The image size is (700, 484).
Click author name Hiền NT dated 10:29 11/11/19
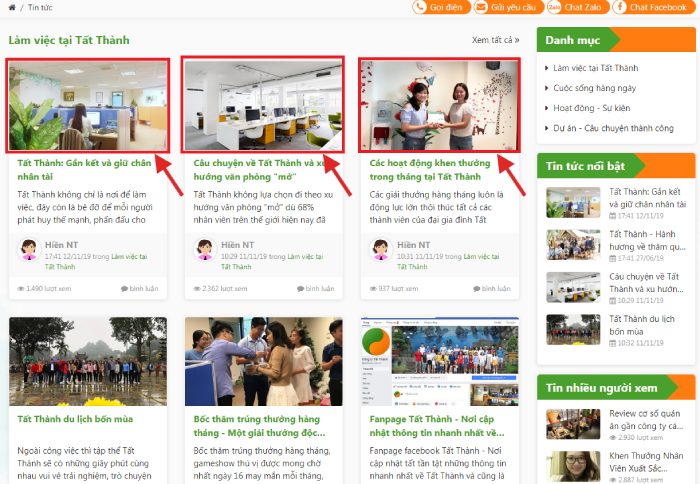[238, 245]
